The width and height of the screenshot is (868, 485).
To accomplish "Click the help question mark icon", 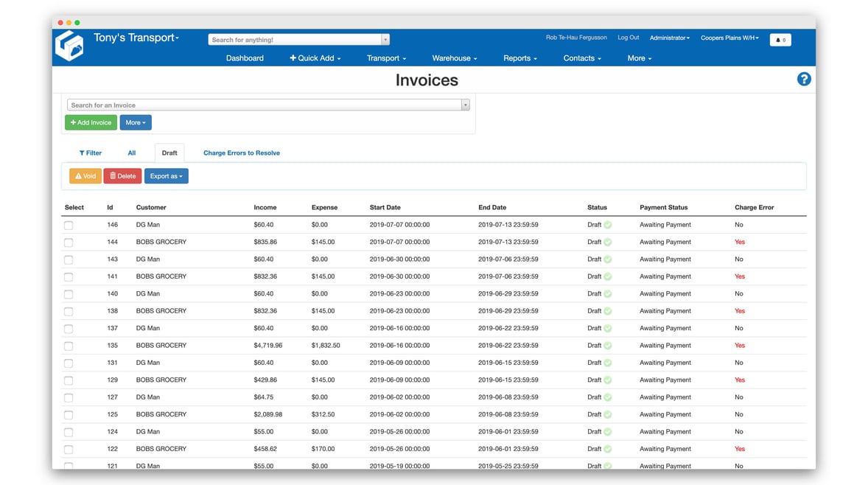I will (x=804, y=78).
